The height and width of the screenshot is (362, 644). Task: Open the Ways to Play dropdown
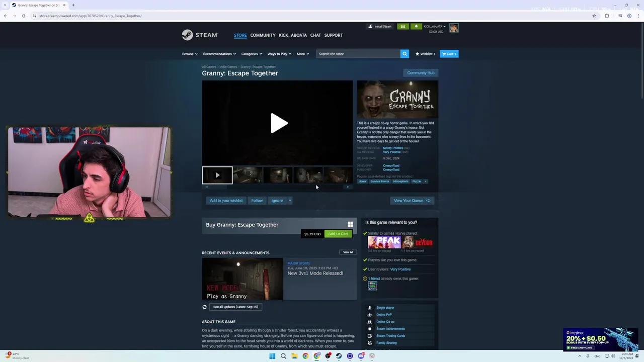coord(279,54)
